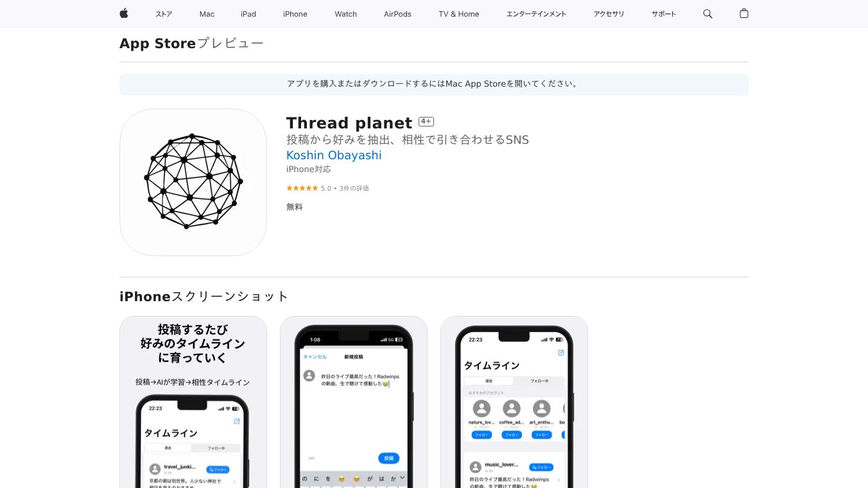The height and width of the screenshot is (488, 868).
Task: Open エンターテインメント navigation item
Action: [536, 14]
